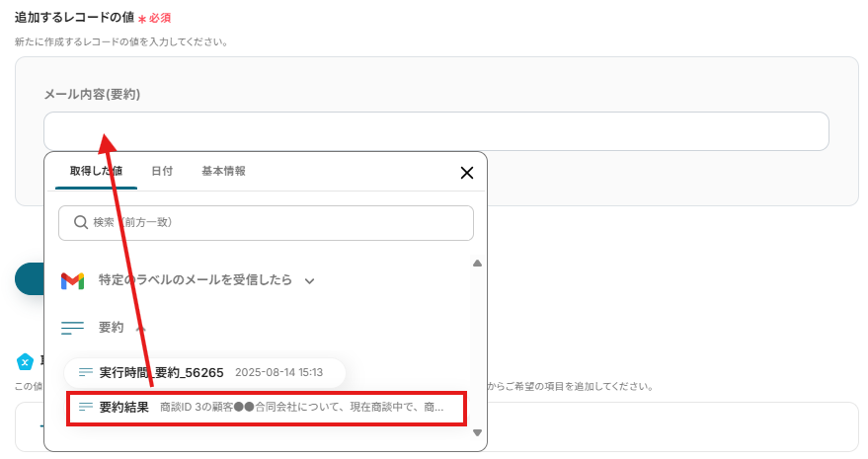
Task: Focus the 検索 (前方一致) search box
Action: pos(266,222)
